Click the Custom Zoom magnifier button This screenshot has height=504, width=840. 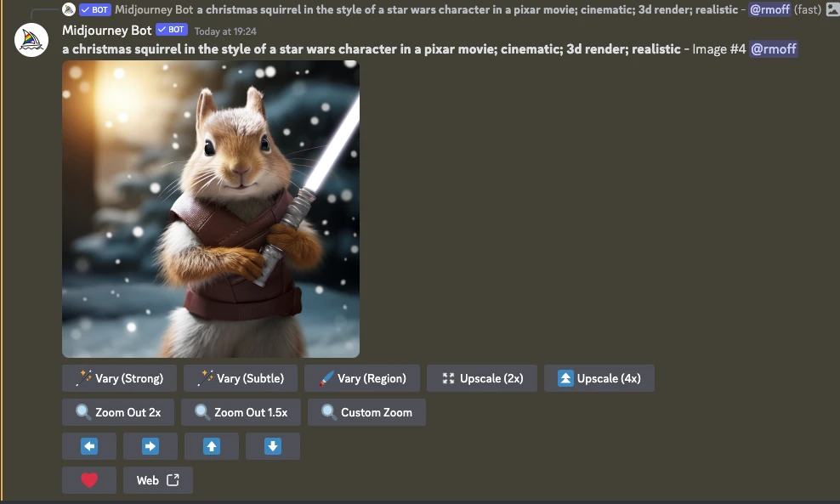point(366,412)
